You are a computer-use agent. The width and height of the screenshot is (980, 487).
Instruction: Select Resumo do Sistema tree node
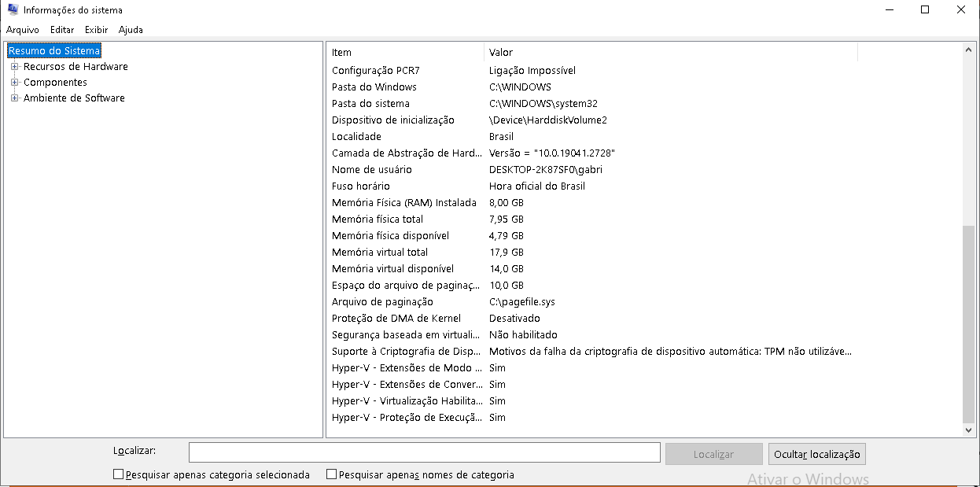point(54,51)
